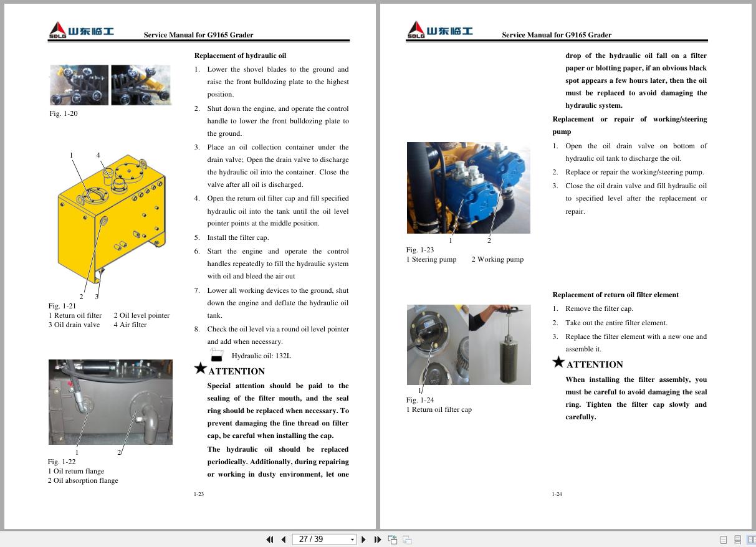The image size is (756, 547).
Task: Go to the previous page
Action: (x=284, y=539)
